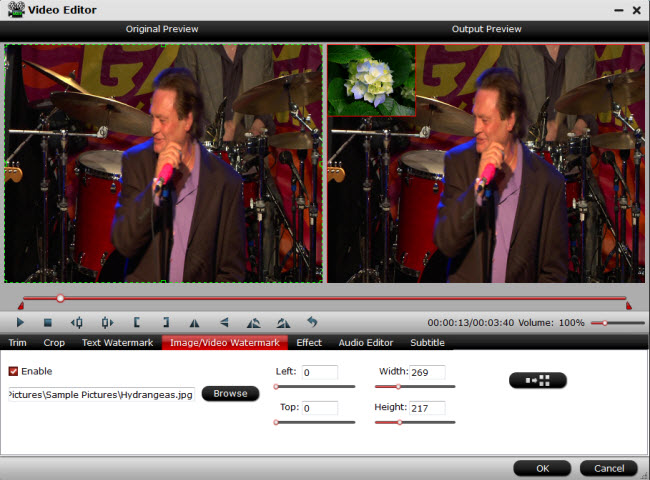650x480 pixels.
Task: Click the apply-to-all watermark layout button
Action: tap(538, 380)
